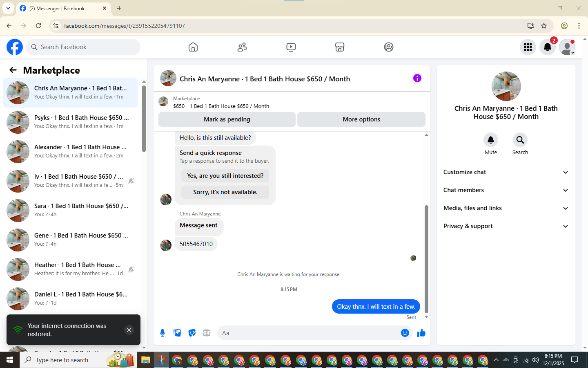Open the Home feed icon
The height and width of the screenshot is (368, 588).
193,47
